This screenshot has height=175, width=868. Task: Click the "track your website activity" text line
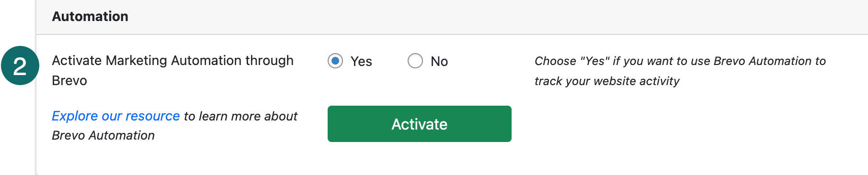[607, 81]
